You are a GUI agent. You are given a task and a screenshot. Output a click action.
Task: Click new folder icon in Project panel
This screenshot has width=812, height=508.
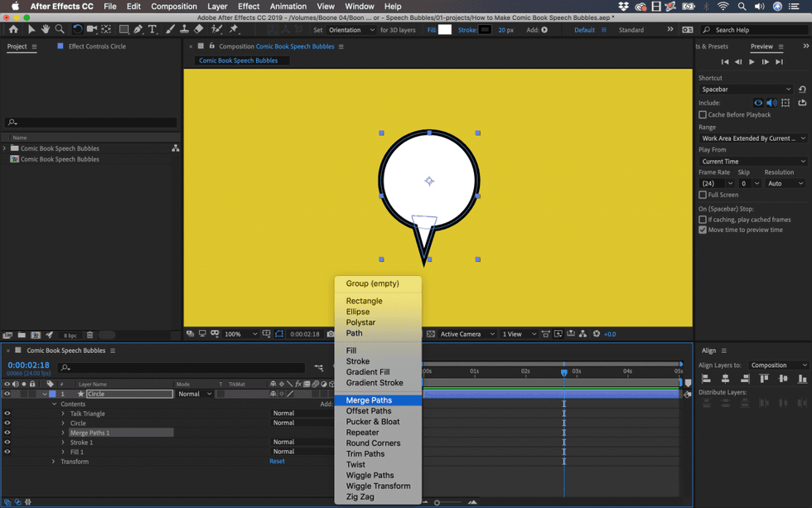click(x=22, y=335)
